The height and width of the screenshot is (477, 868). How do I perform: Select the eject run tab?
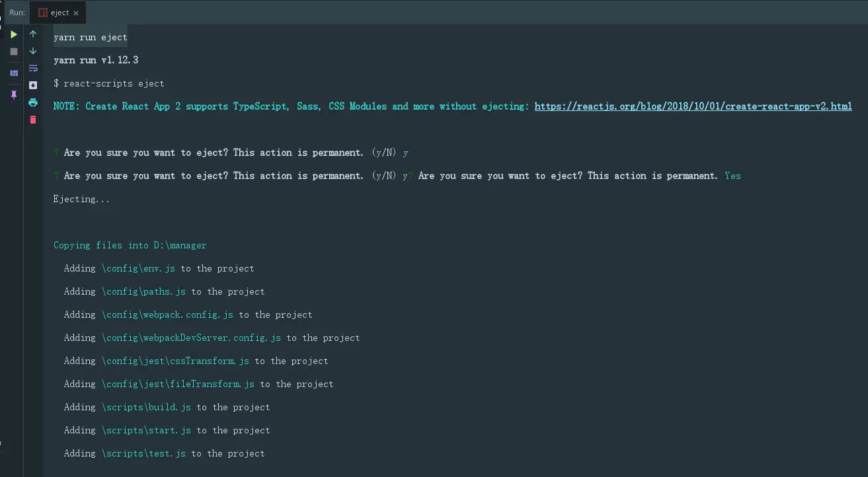click(59, 13)
